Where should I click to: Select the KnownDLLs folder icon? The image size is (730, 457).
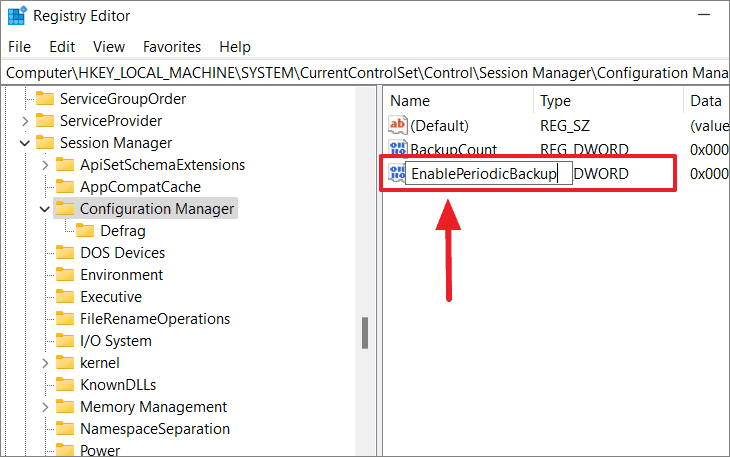65,384
